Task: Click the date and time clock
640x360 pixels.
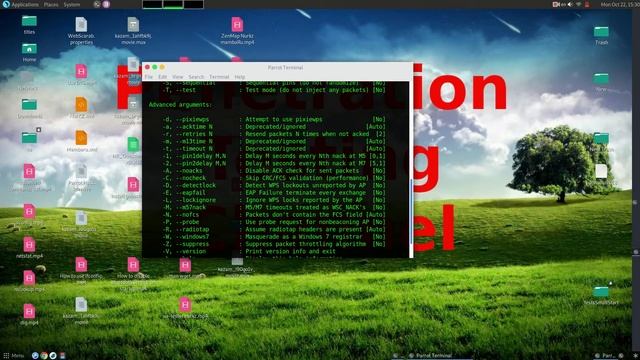Action: (620, 4)
